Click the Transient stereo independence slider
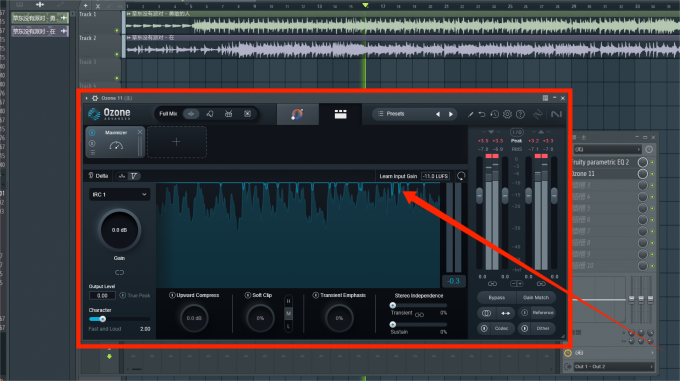 419,305
